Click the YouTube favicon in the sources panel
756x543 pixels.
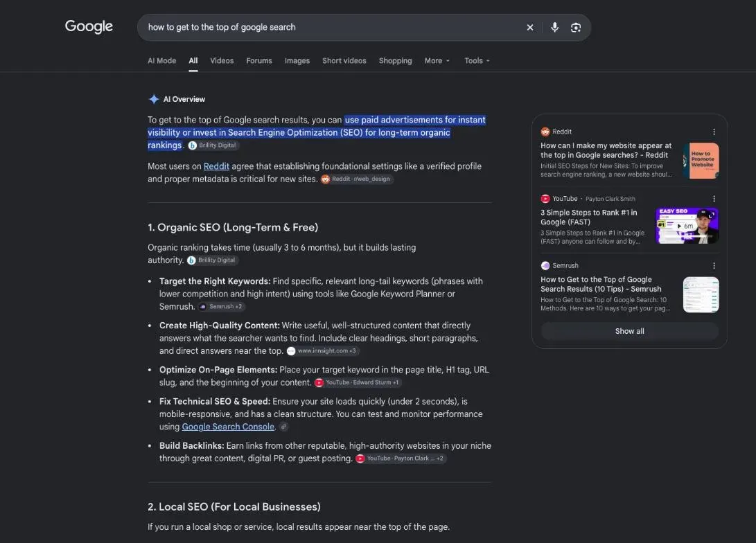click(x=545, y=199)
